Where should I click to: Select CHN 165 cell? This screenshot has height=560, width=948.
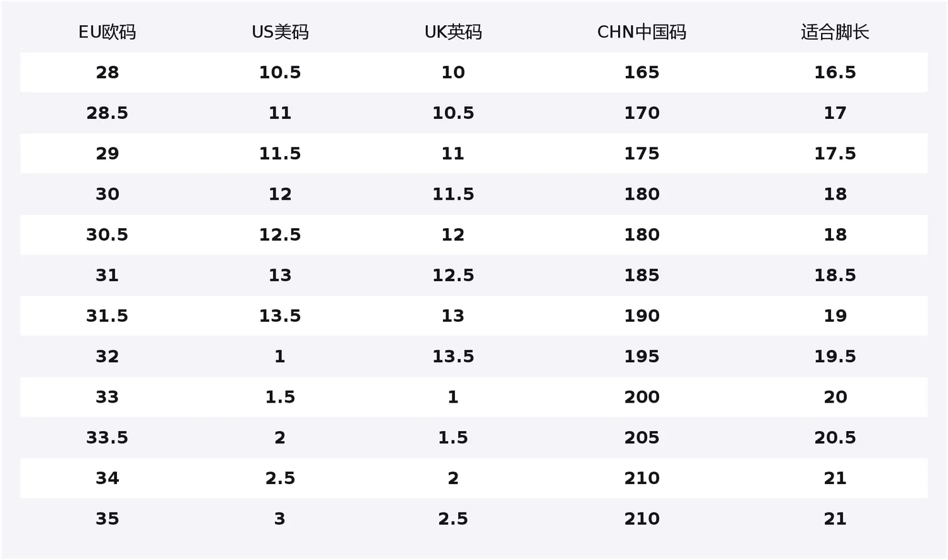[x=641, y=73]
